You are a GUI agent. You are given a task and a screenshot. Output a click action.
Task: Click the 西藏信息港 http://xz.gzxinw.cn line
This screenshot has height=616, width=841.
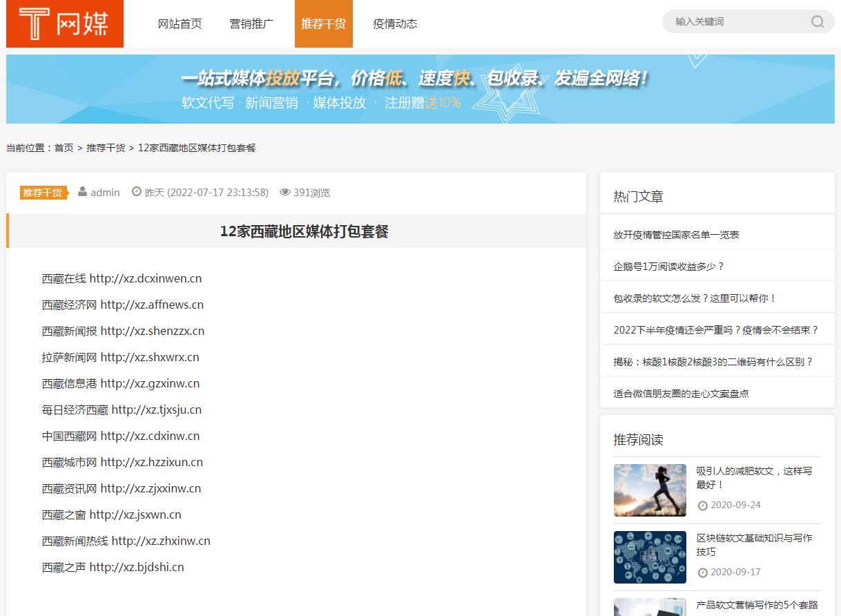[121, 384]
